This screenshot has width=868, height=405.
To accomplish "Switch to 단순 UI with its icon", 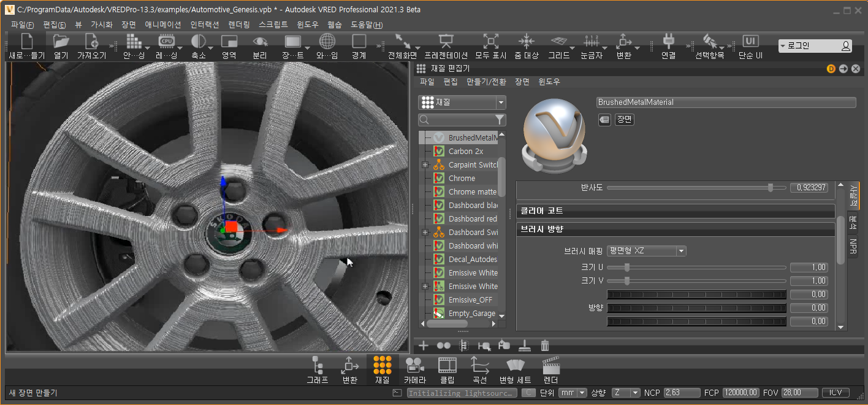I will tap(750, 41).
